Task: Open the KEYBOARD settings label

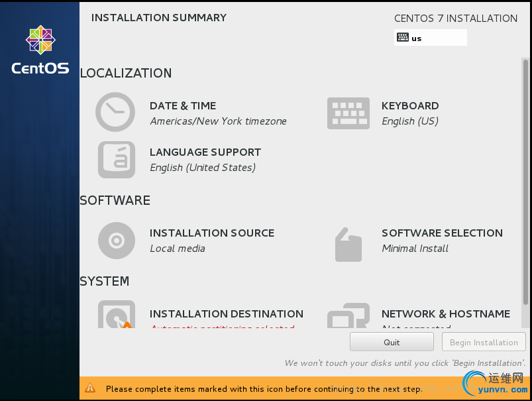Action: (410, 106)
